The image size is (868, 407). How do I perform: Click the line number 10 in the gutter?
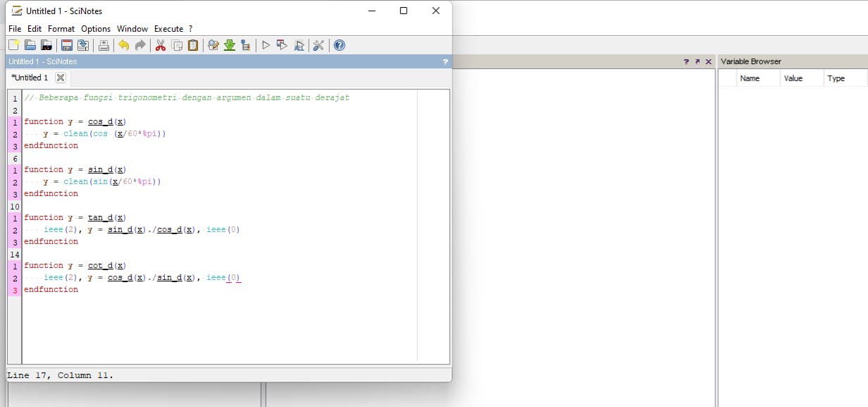[x=15, y=205]
